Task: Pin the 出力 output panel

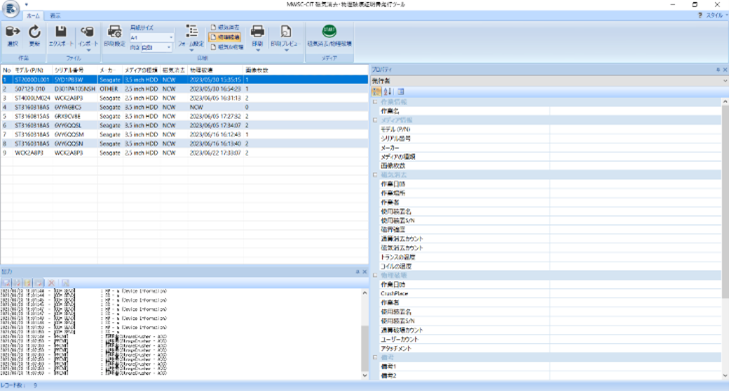Action: pos(358,272)
